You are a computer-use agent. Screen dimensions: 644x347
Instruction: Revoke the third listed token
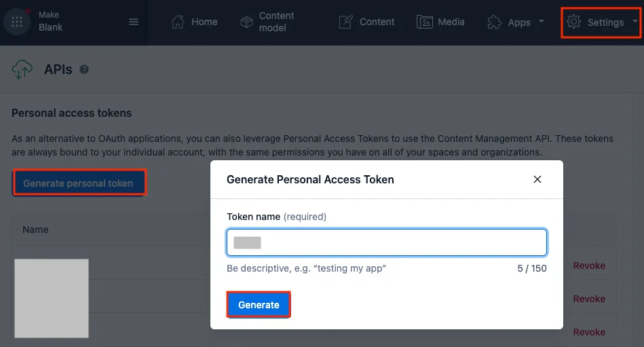point(589,332)
